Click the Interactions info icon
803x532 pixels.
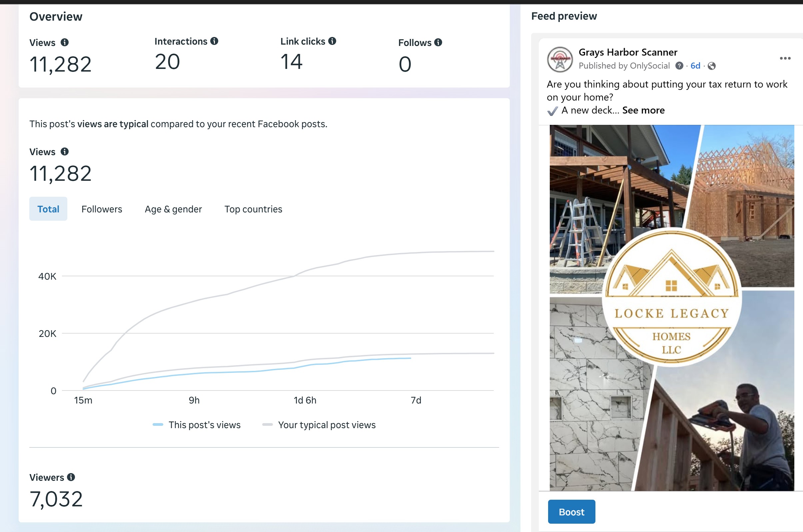point(214,41)
